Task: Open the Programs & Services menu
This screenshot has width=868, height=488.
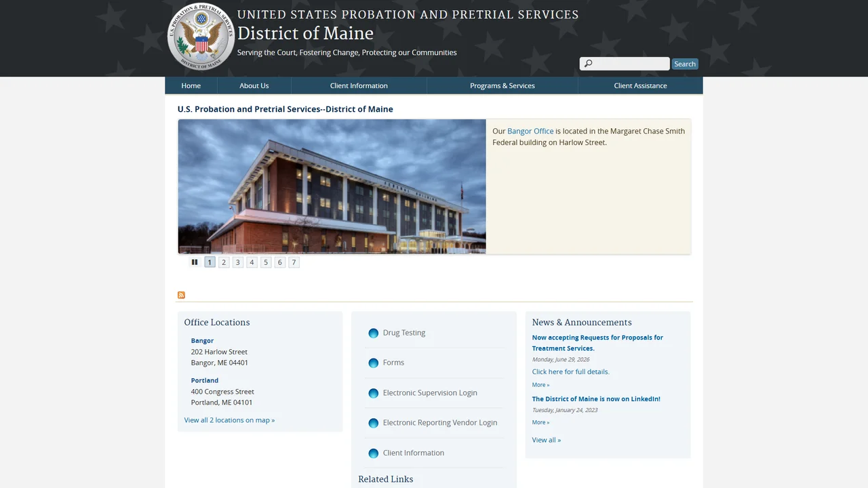Action: pyautogui.click(x=502, y=85)
